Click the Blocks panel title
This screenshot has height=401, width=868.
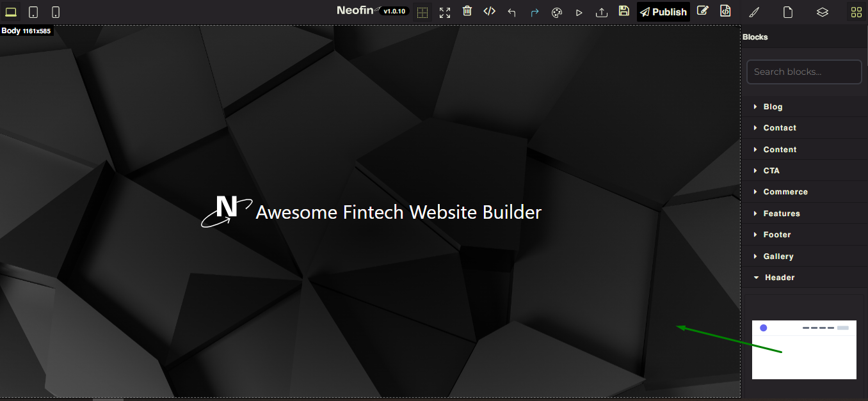(x=755, y=37)
